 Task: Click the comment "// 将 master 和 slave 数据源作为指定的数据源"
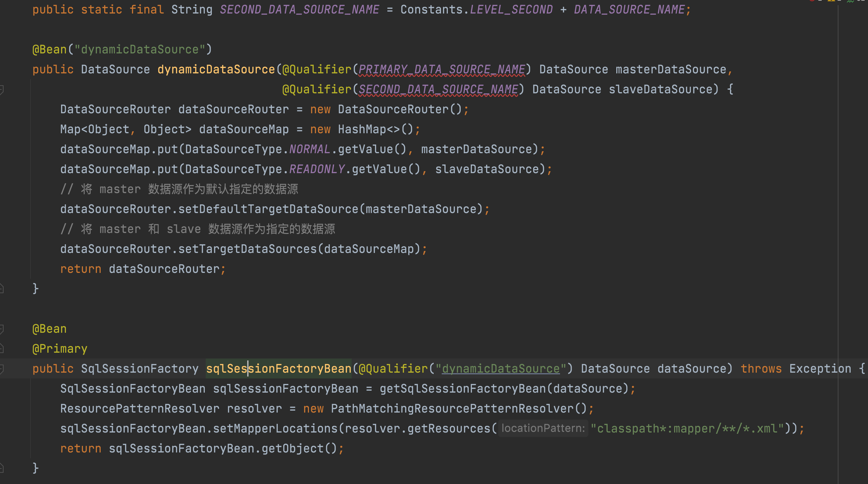coord(198,229)
